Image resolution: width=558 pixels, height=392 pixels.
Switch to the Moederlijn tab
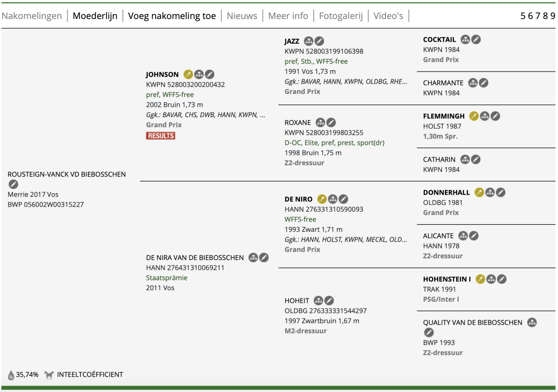click(x=95, y=16)
